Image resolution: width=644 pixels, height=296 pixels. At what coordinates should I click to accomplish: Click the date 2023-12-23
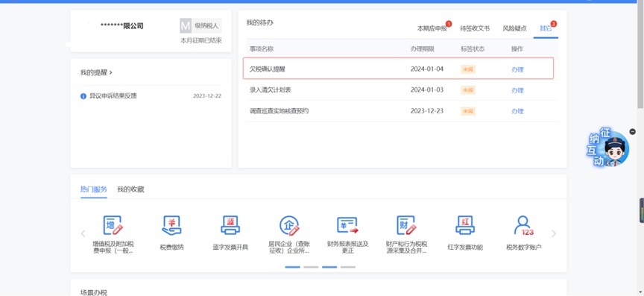pos(427,111)
